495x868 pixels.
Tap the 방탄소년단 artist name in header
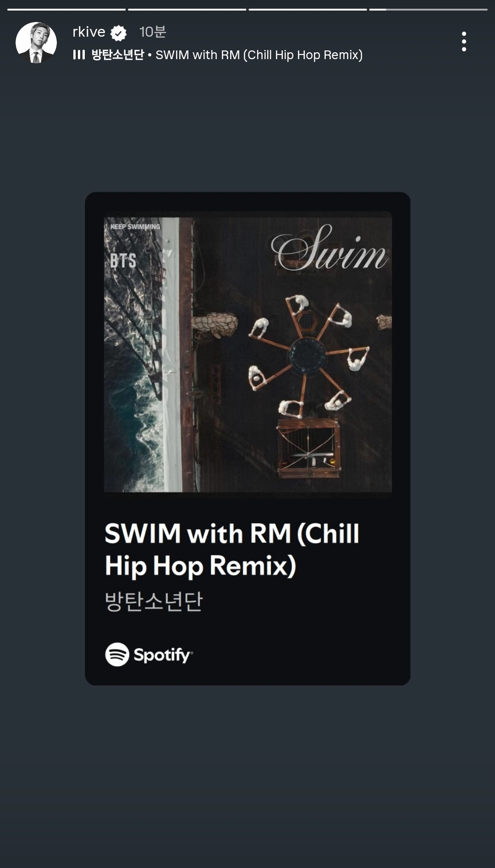(118, 55)
